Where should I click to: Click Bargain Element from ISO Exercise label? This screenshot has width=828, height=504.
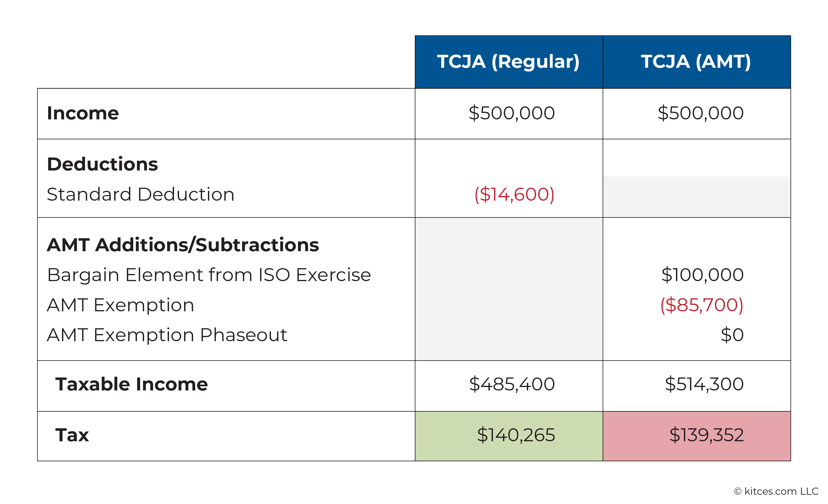[209, 275]
